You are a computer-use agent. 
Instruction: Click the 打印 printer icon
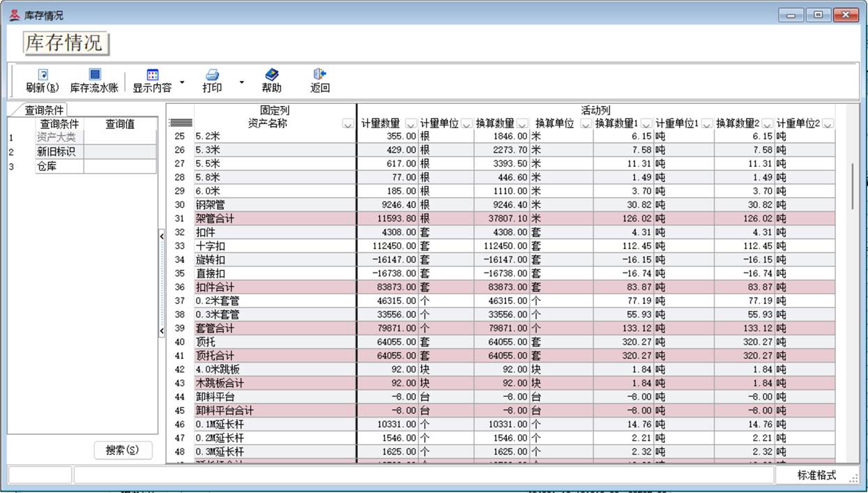click(212, 74)
